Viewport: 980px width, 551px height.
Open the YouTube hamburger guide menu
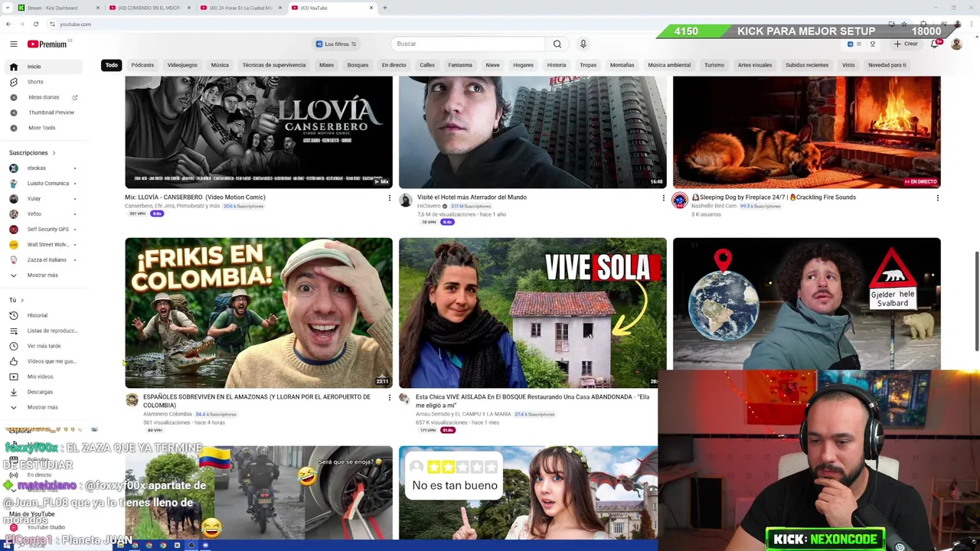[13, 44]
